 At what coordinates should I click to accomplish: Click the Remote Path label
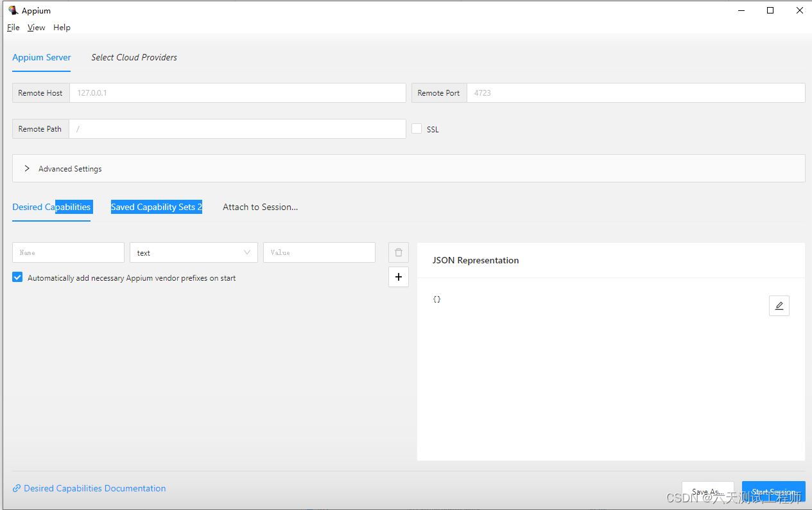click(x=40, y=128)
